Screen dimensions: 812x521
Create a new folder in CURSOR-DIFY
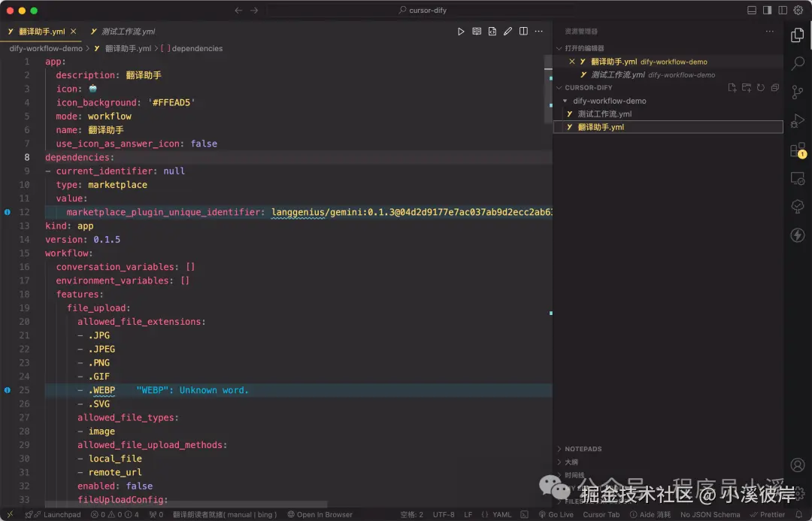(747, 87)
